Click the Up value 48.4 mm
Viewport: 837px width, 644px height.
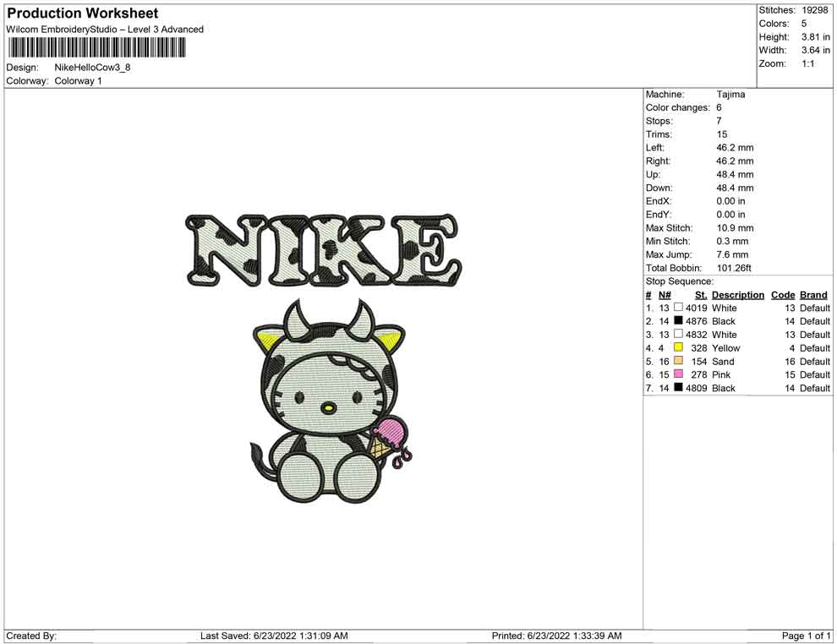point(735,174)
